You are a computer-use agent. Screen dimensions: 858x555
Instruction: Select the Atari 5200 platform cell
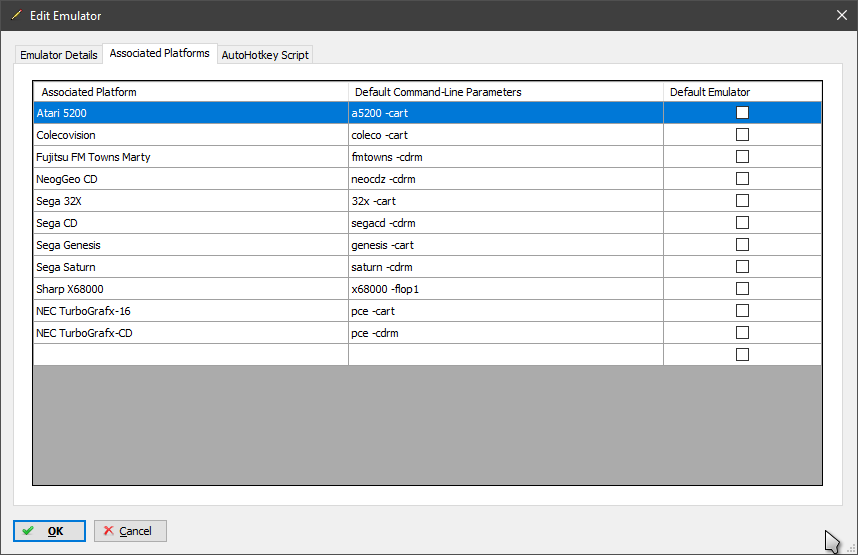coord(190,113)
